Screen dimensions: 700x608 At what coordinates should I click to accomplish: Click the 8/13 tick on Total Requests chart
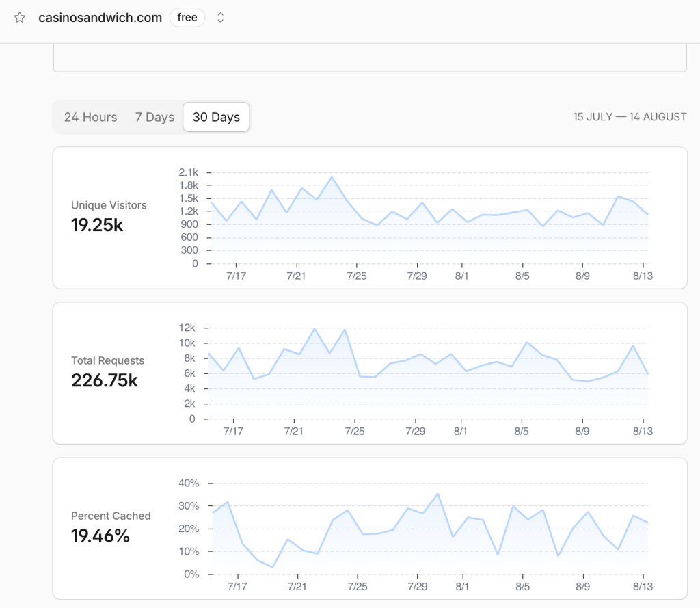[x=643, y=431]
